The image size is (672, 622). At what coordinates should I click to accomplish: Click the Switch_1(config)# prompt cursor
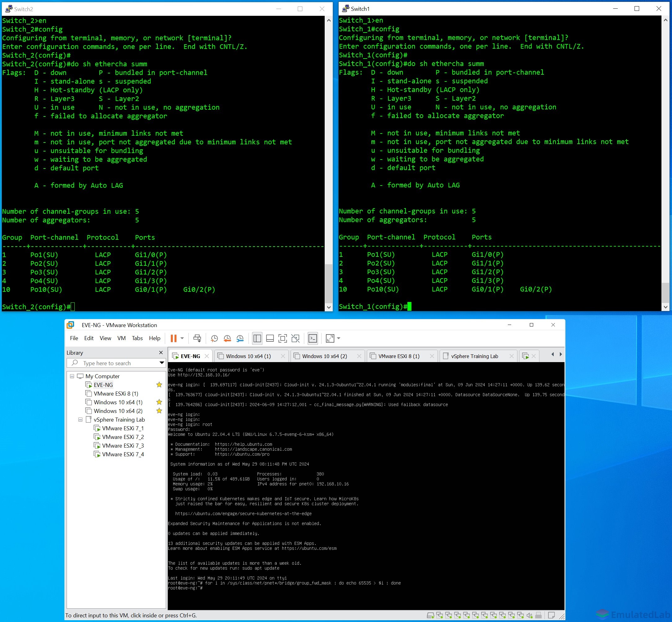coord(409,306)
